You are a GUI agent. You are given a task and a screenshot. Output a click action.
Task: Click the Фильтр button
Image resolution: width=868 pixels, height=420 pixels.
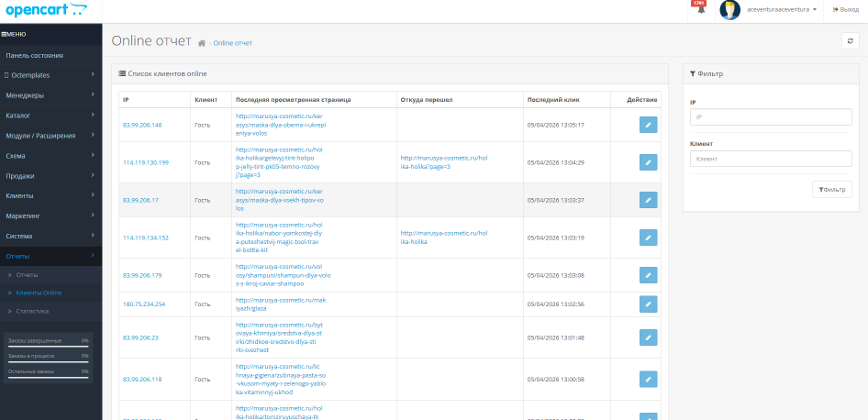(831, 189)
